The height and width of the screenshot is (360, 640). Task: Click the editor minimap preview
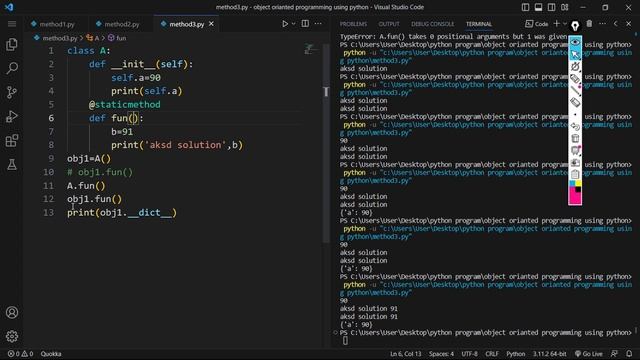311,49
